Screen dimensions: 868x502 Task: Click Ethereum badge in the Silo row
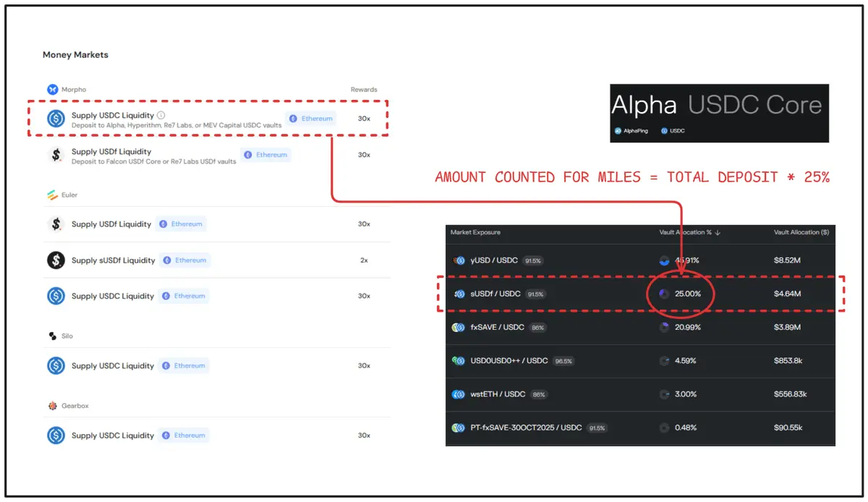184,366
